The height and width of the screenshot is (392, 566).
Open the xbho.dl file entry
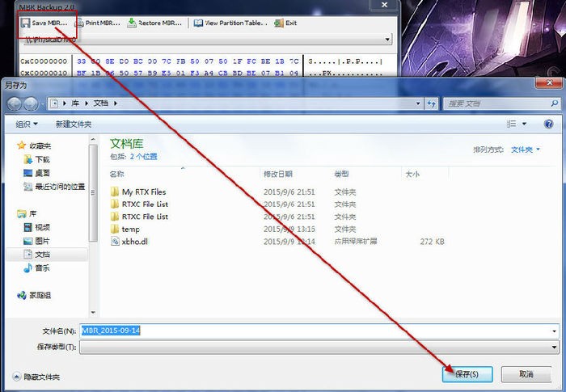point(133,241)
